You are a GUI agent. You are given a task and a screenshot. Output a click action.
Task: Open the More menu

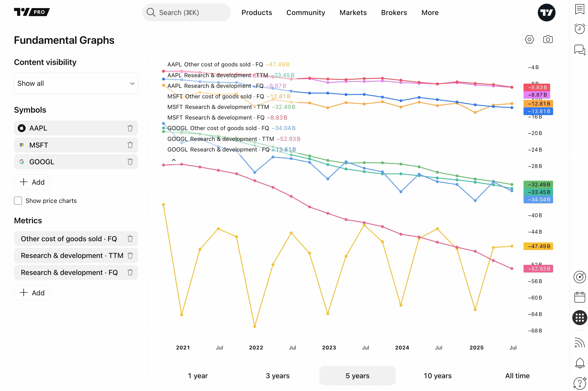[x=430, y=13]
